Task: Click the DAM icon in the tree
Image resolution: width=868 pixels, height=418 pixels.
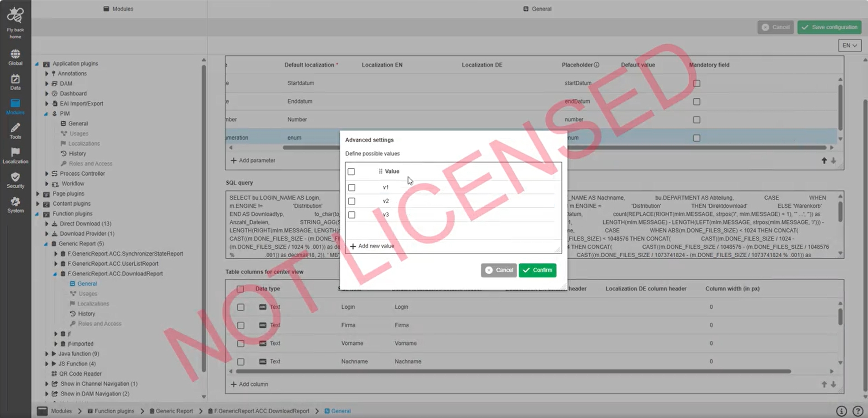Action: [x=55, y=84]
